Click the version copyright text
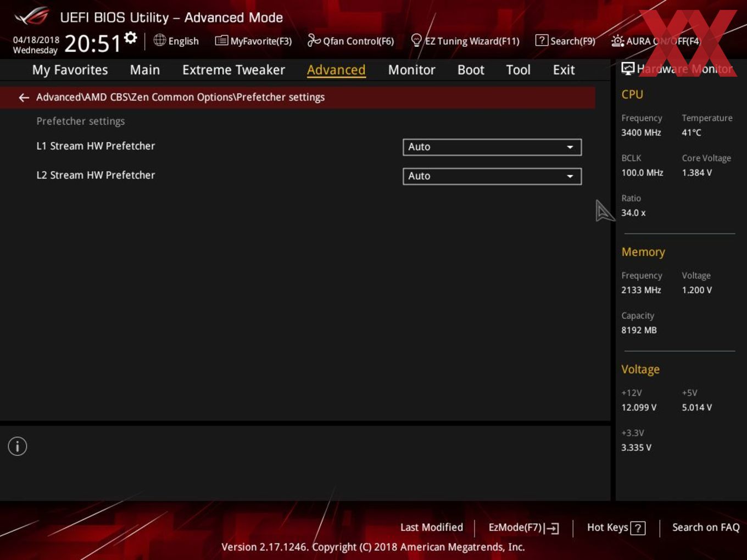The width and height of the screenshot is (747, 560). (x=373, y=547)
